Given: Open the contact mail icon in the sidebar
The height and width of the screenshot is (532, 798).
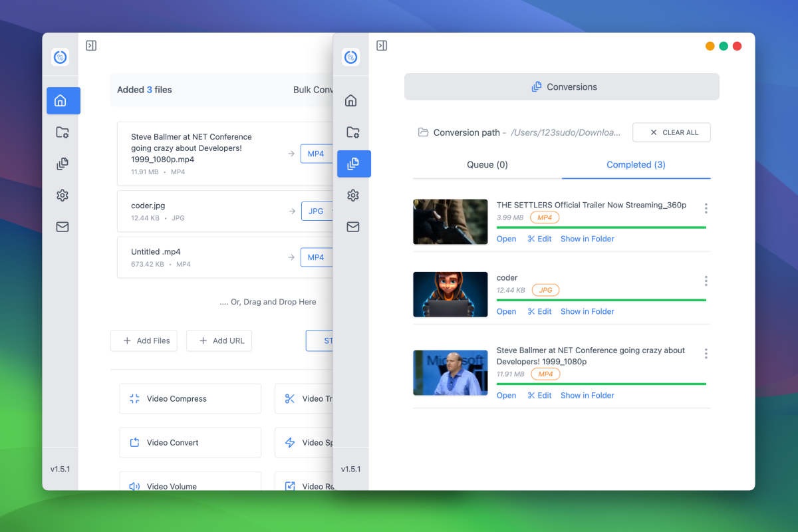Looking at the screenshot, I should pyautogui.click(x=62, y=227).
